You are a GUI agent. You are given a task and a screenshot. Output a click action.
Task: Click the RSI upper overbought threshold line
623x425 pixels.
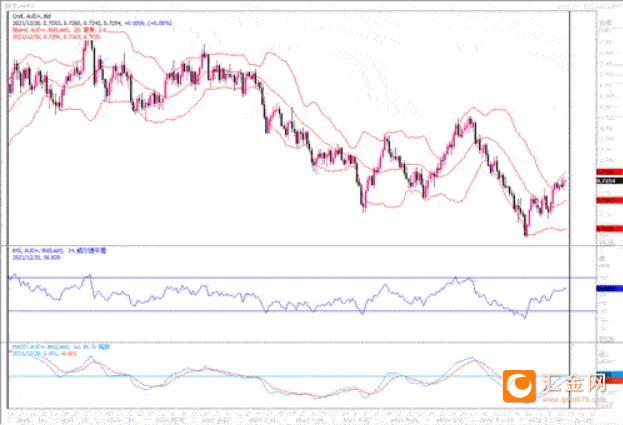click(x=302, y=278)
